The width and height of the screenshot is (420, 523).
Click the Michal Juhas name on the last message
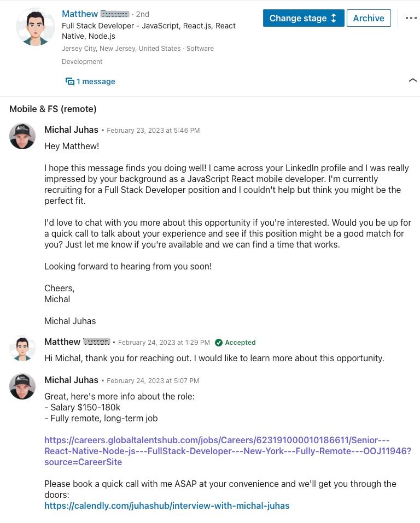(71, 380)
